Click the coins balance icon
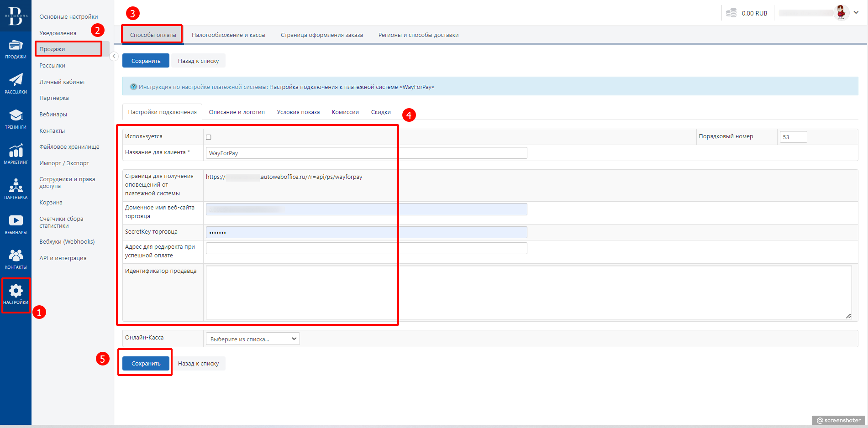 (x=731, y=13)
